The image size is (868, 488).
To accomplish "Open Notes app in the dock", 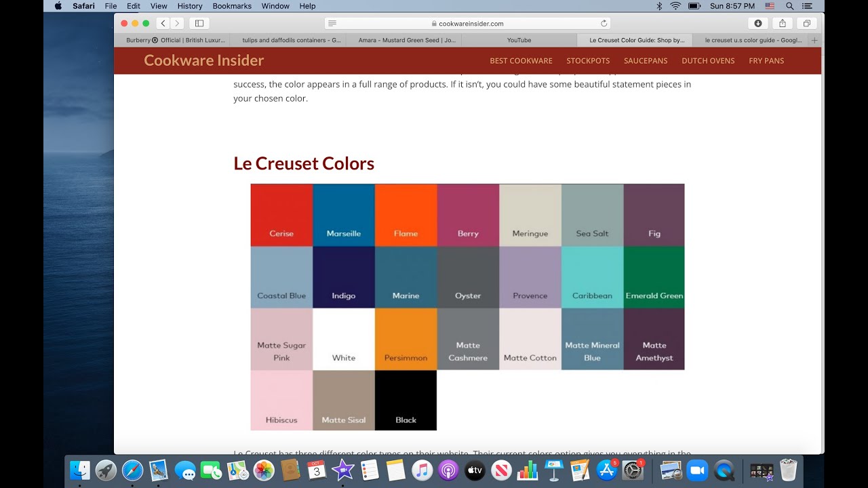I will tap(395, 470).
